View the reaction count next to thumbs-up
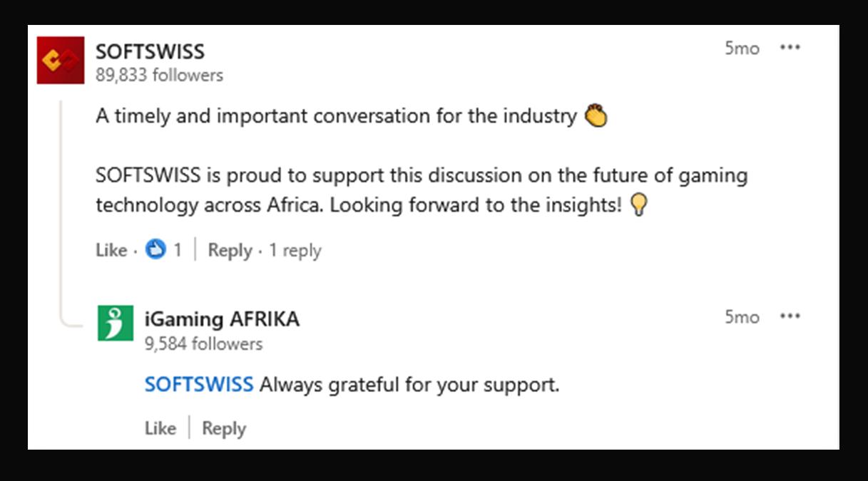 (x=178, y=250)
